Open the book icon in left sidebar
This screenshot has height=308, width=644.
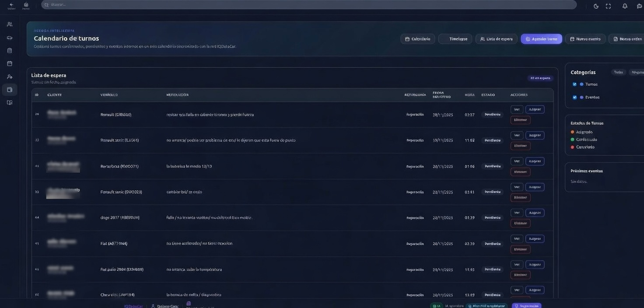point(10,103)
